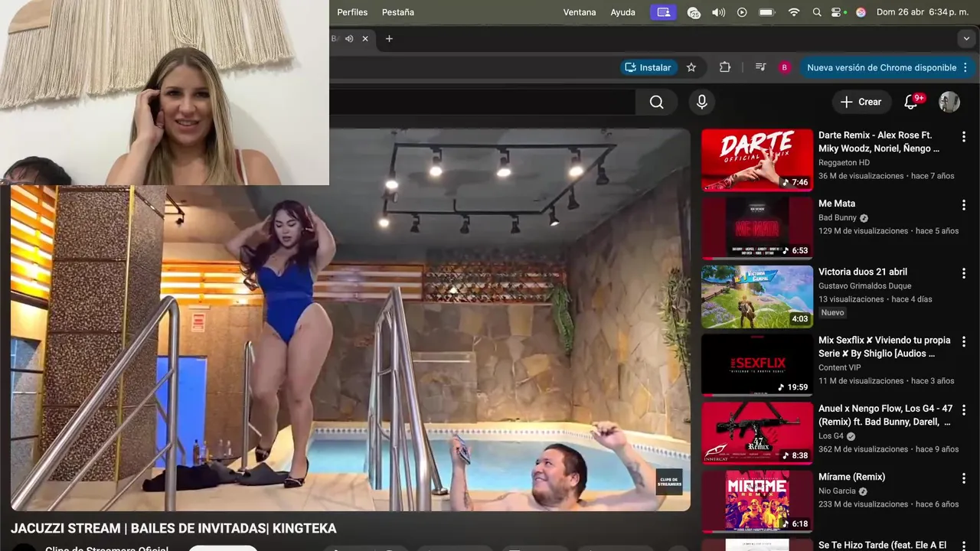Open options menu for Anuel 47 Remix
Image resolution: width=980 pixels, height=551 pixels.
pyautogui.click(x=964, y=409)
